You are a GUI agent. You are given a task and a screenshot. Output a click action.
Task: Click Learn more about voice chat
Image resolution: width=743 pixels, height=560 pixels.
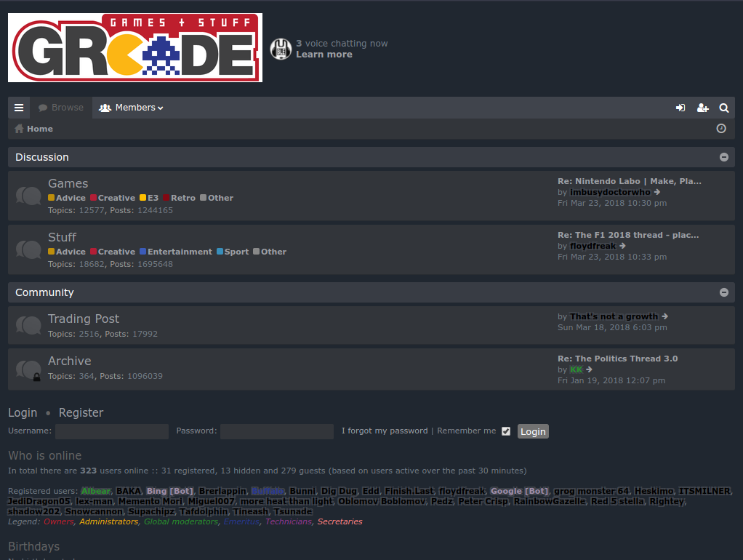click(324, 55)
